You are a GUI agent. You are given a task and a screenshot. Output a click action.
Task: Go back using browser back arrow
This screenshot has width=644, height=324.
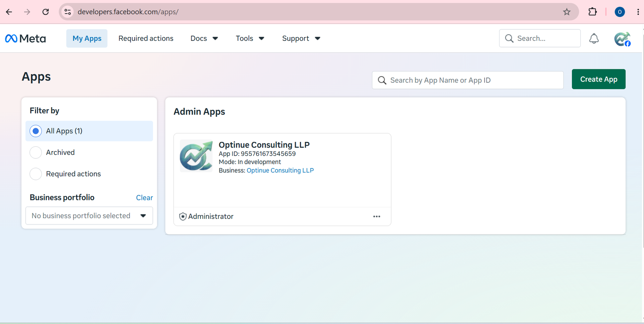(9, 12)
